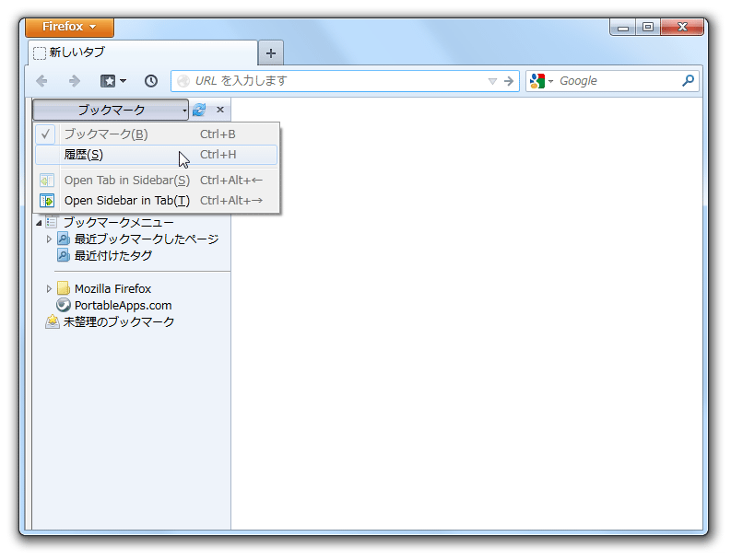Viewport: 731px width, 560px height.
Task: Select the Mozilla Firefox folder
Action: pos(112,289)
